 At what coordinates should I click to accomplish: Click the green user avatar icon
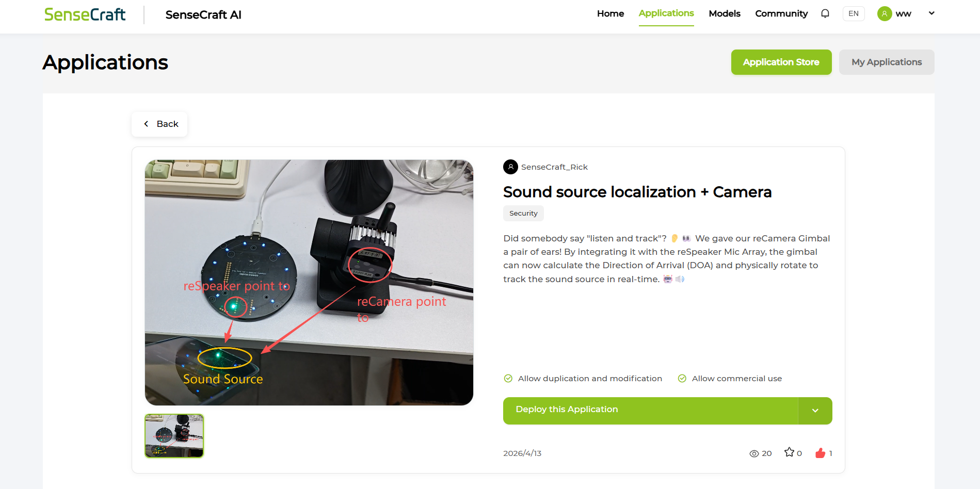click(x=885, y=14)
